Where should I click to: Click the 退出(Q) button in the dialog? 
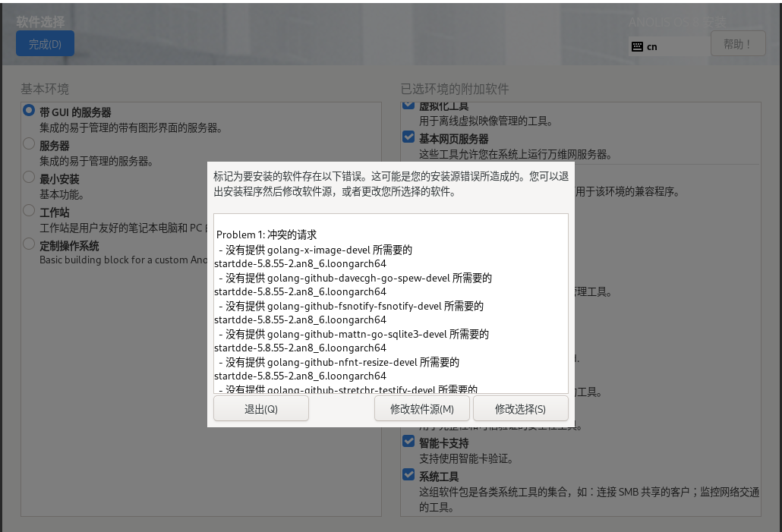[x=260, y=408]
